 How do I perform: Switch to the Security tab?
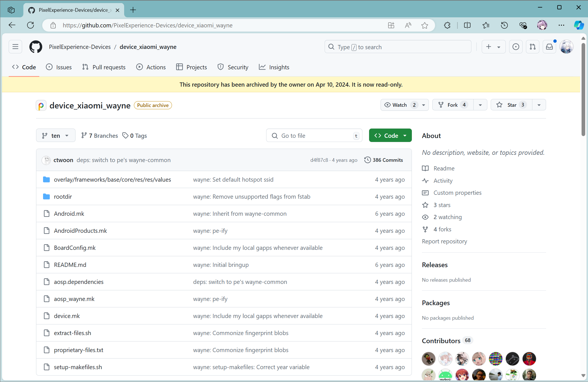click(233, 67)
